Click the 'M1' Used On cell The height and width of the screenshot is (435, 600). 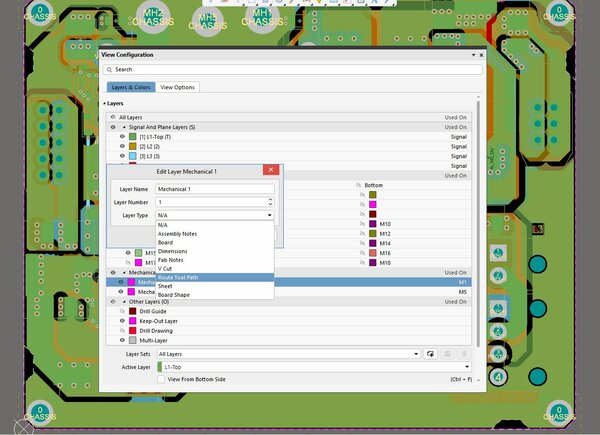(462, 282)
